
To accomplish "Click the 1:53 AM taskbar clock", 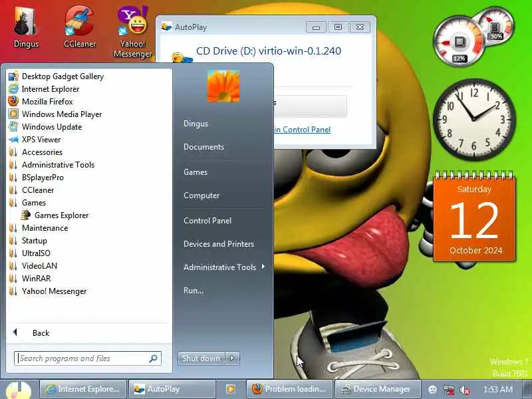I will tap(497, 389).
